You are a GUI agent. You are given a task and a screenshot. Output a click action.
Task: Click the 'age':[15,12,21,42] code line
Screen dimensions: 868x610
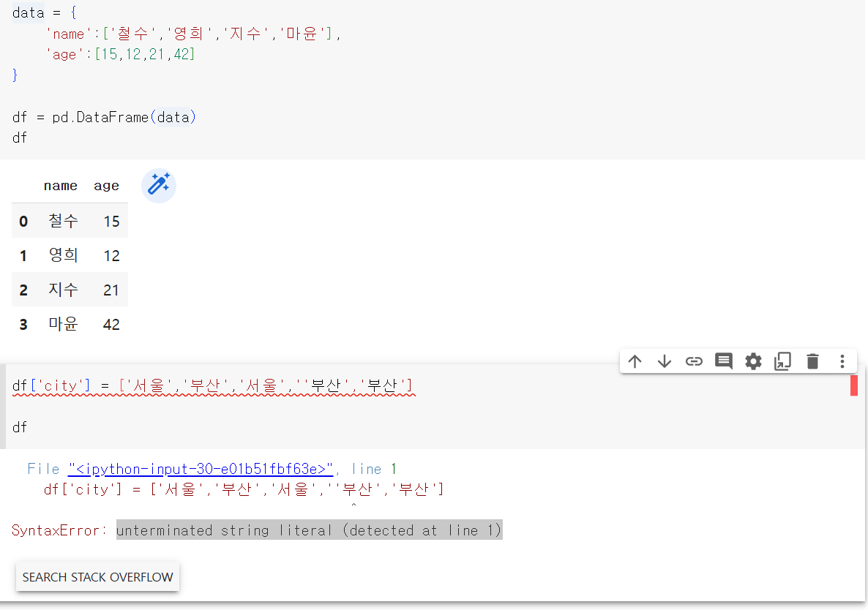[121, 54]
